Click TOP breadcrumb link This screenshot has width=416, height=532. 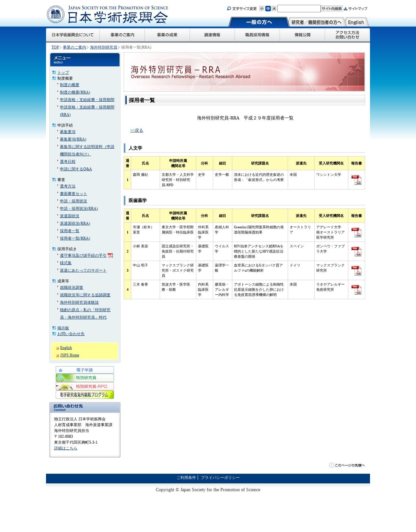tap(55, 47)
